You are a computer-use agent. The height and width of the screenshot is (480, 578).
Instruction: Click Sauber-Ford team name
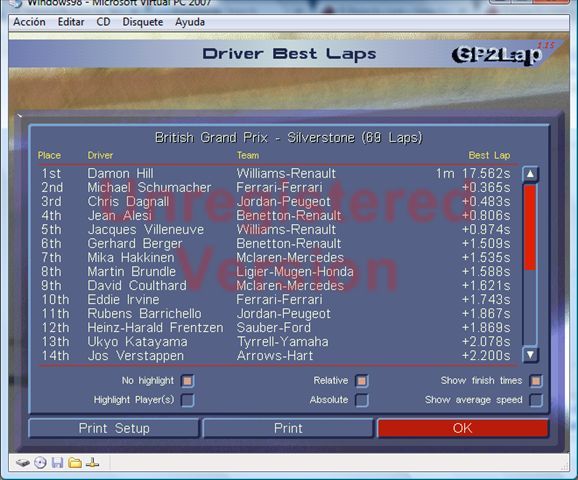(x=274, y=328)
